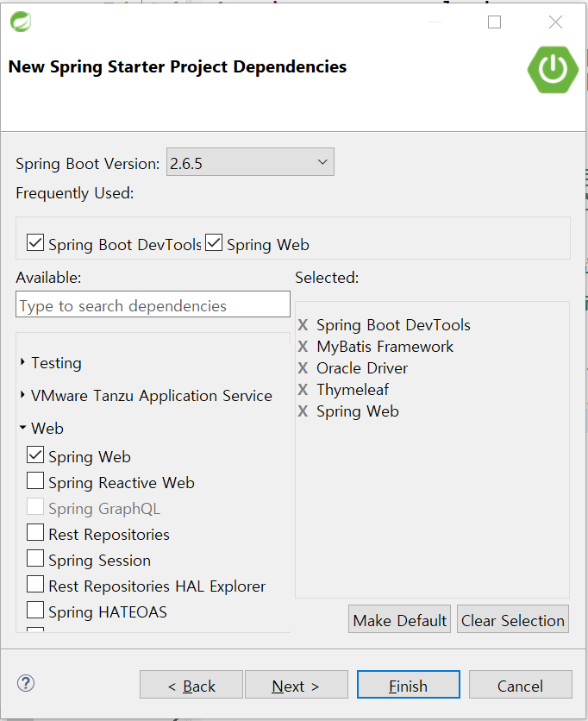
Task: Uncheck Spring Boot DevTools in Frequently Used
Action: [35, 242]
